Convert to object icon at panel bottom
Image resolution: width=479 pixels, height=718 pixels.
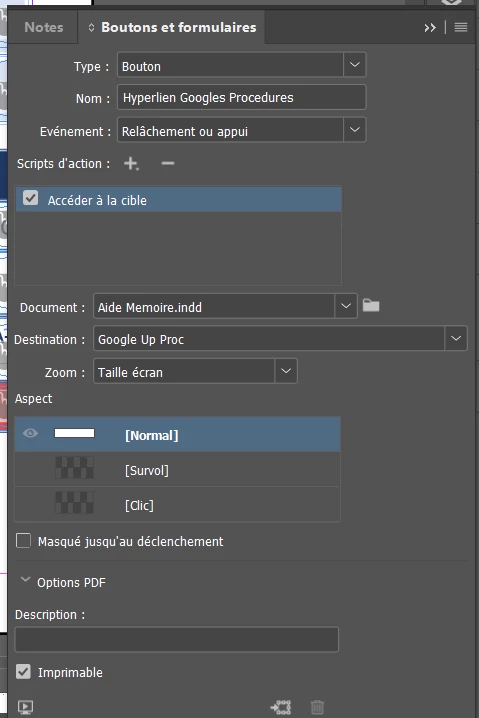281,707
